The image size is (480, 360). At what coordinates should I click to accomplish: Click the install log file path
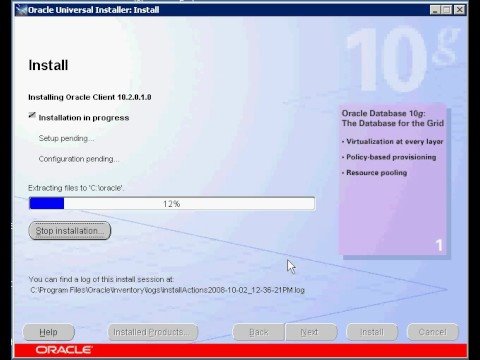(167, 290)
